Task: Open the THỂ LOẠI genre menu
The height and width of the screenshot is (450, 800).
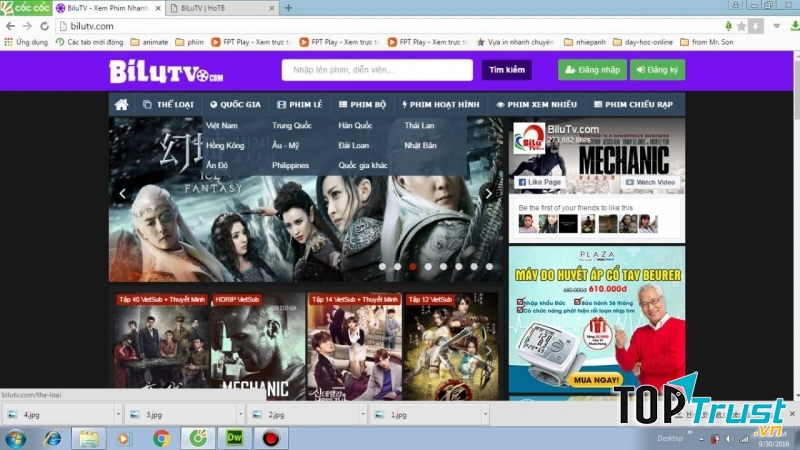Action: [168, 105]
